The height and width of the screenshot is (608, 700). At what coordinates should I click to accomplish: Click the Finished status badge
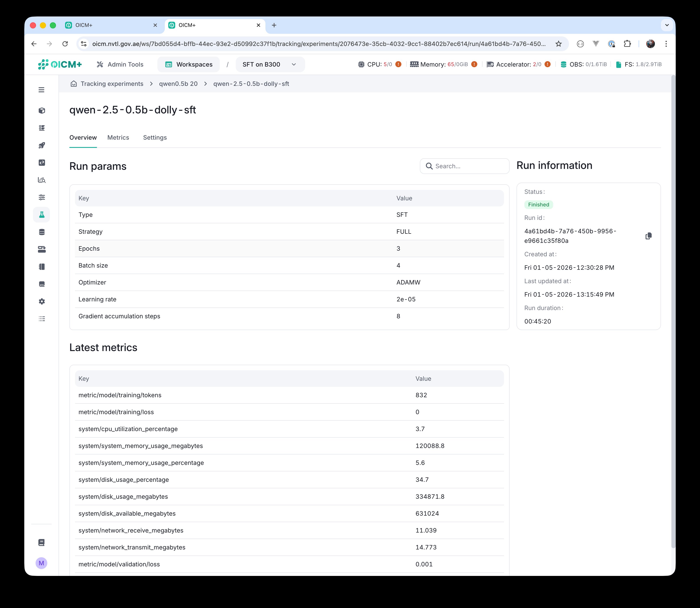(538, 205)
